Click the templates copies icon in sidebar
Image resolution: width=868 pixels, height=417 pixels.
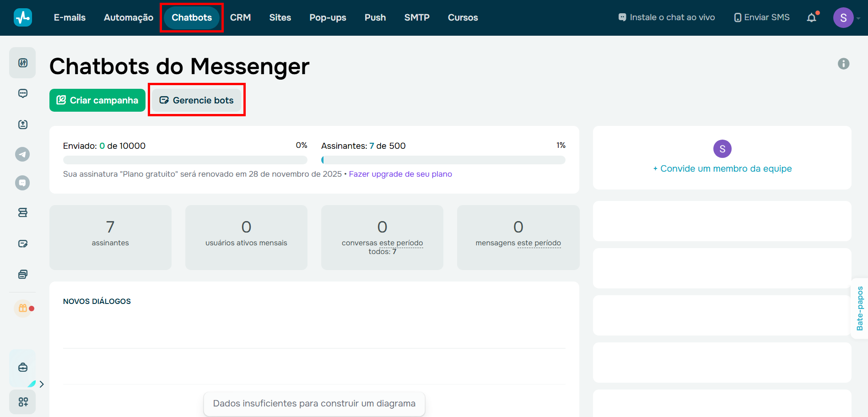22,274
